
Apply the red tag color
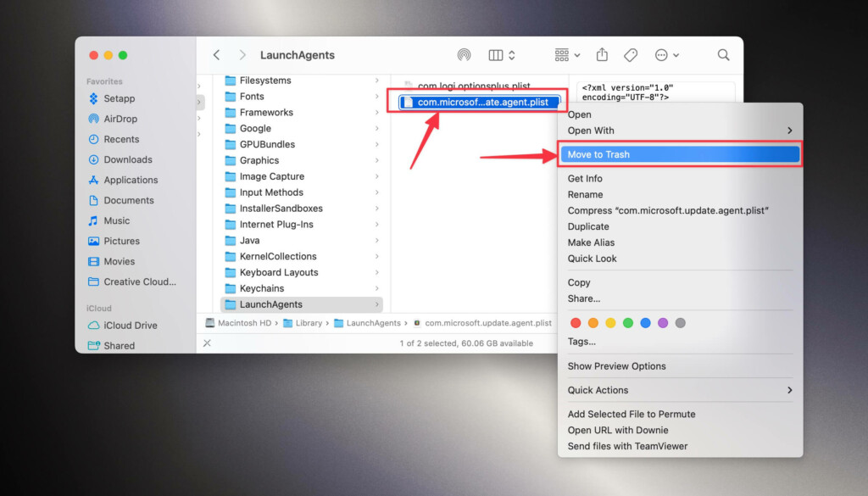tap(576, 323)
